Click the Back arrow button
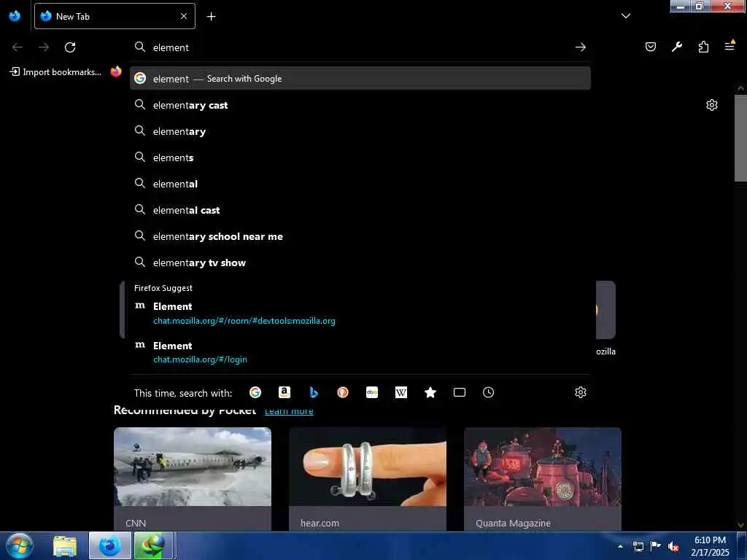 pos(18,47)
